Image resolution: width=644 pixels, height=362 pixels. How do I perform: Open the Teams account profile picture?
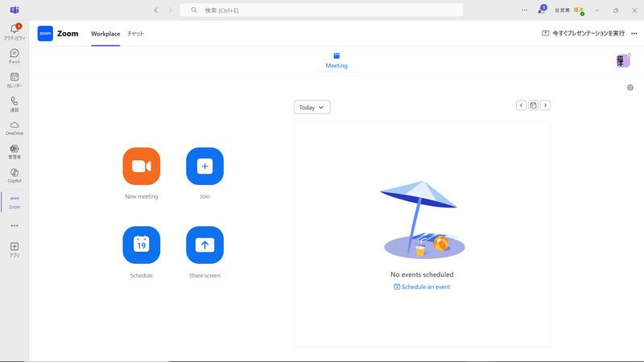click(x=579, y=10)
